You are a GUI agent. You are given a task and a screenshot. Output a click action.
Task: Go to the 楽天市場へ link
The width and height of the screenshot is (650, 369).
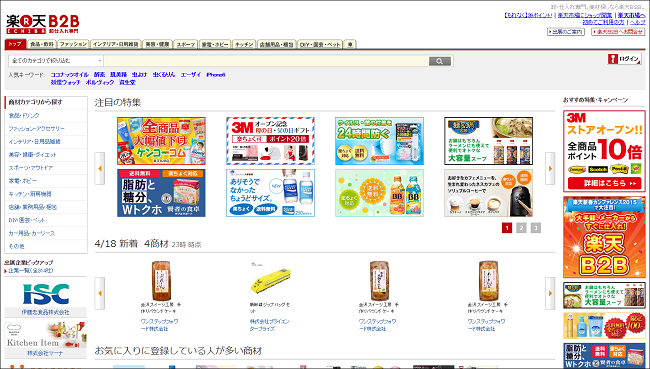631,15
